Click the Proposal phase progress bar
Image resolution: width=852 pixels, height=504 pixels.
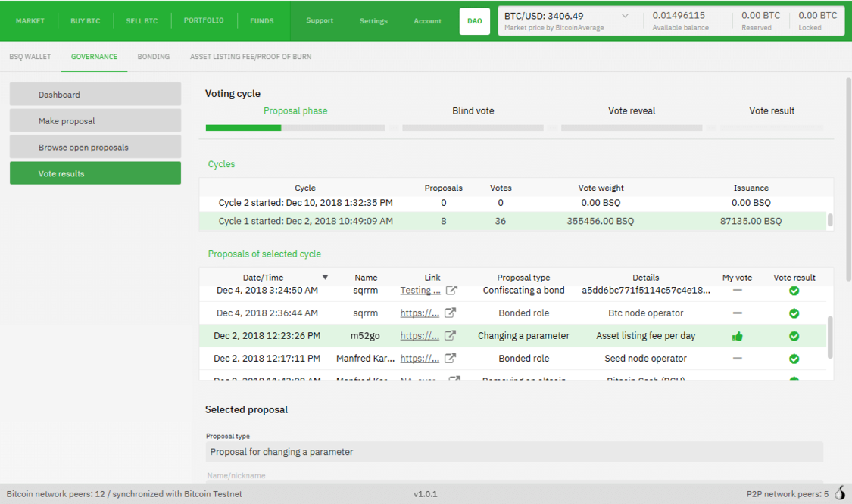[x=295, y=128]
